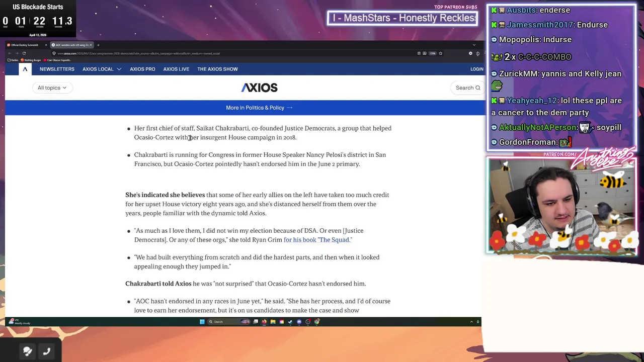Image resolution: width=644 pixels, height=362 pixels.
Task: Open Steam from the taskbar
Action: (290, 322)
